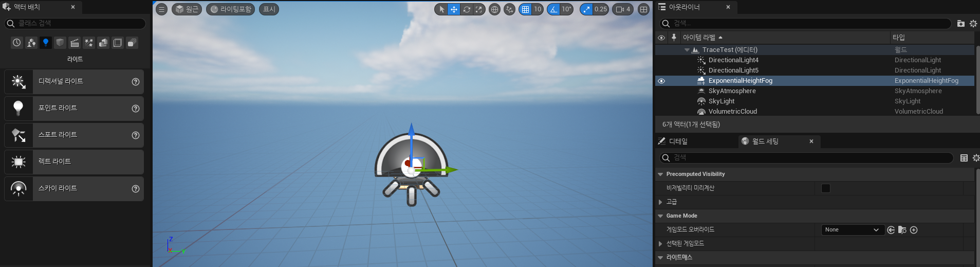Open grid snap size value 10
Screen dimensions: 980x267
538,9
